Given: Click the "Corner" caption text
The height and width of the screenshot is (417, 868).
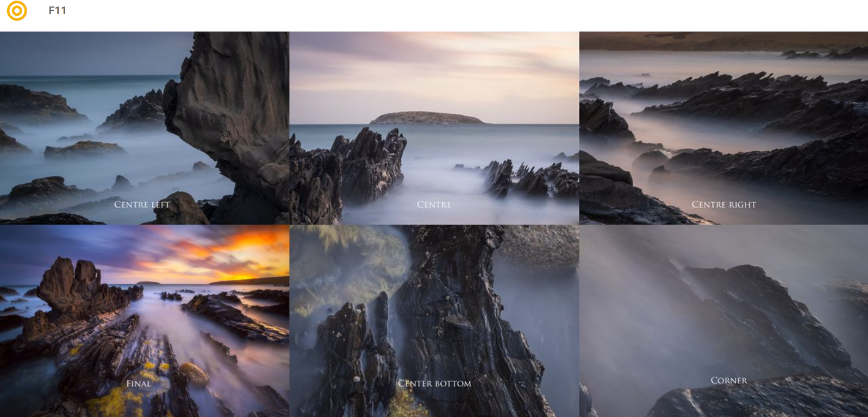Looking at the screenshot, I should click(728, 381).
